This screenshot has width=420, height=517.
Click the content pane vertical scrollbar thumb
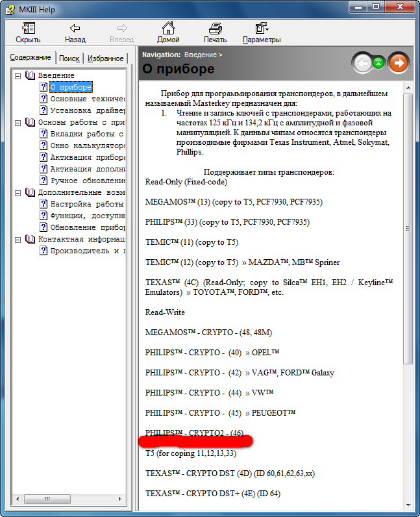pyautogui.click(x=408, y=229)
